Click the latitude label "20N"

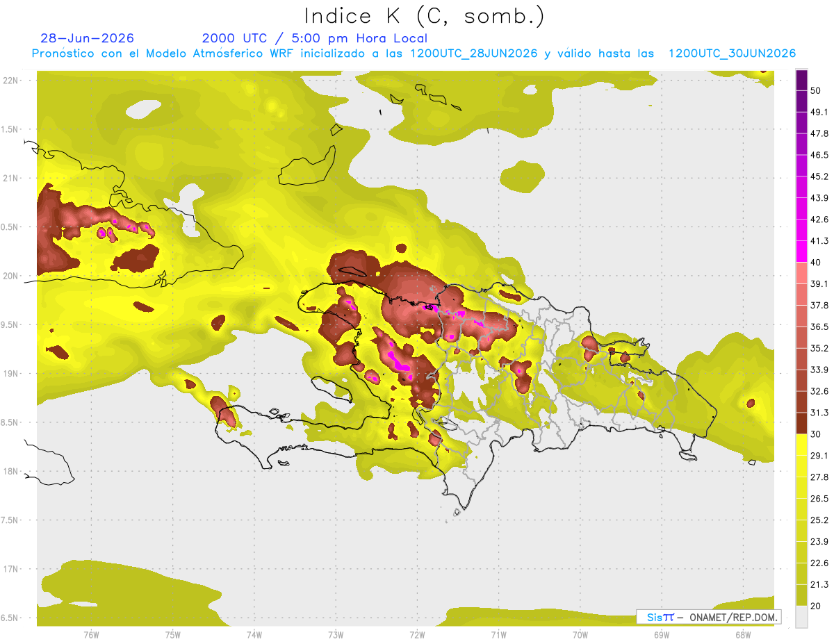pos(11,276)
